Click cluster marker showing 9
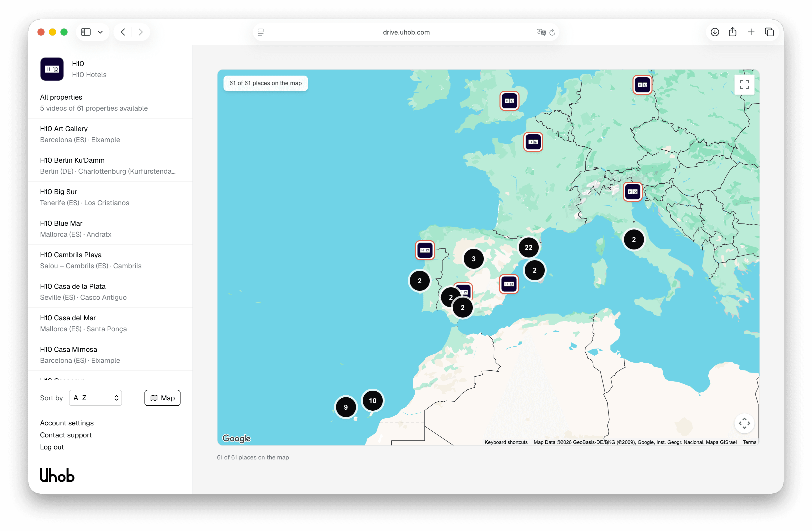Screen dimensions: 812x531 click(x=345, y=407)
